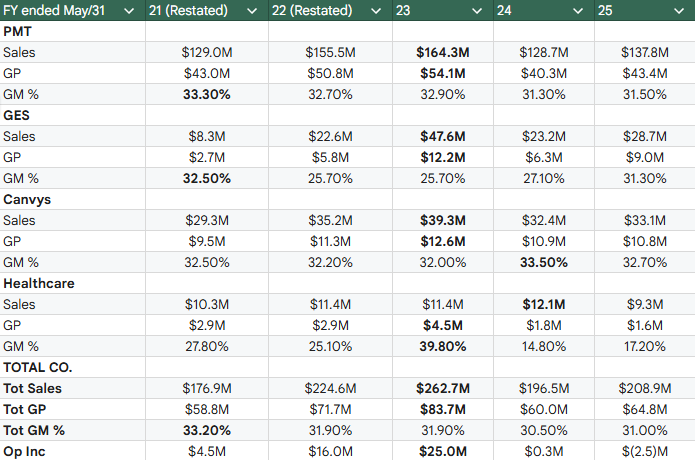
Task: Open filter dropdown for 21 (Restated) column
Action: tap(252, 11)
